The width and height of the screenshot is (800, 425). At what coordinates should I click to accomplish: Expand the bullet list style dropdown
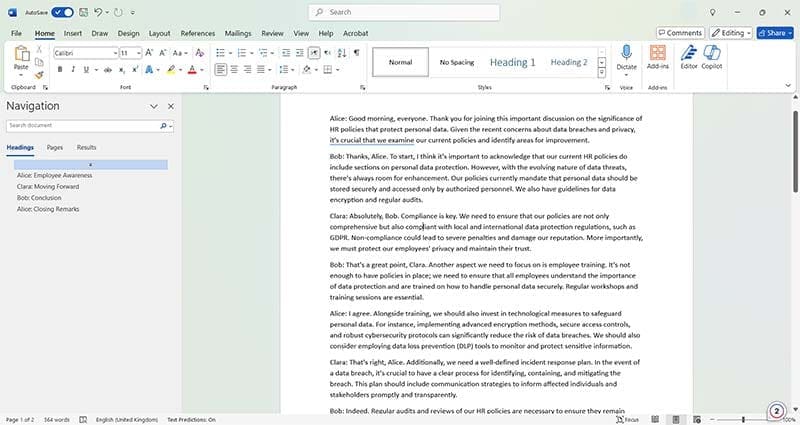pyautogui.click(x=230, y=53)
